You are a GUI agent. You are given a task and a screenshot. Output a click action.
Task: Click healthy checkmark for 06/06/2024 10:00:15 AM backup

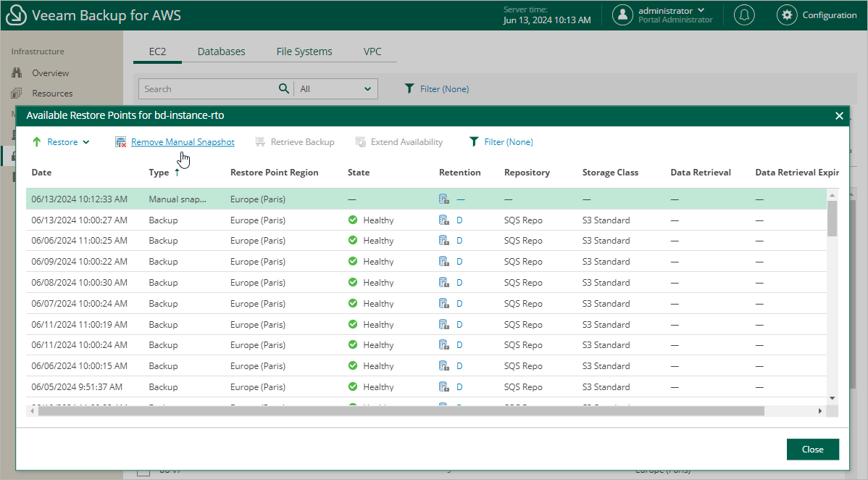[x=353, y=366]
